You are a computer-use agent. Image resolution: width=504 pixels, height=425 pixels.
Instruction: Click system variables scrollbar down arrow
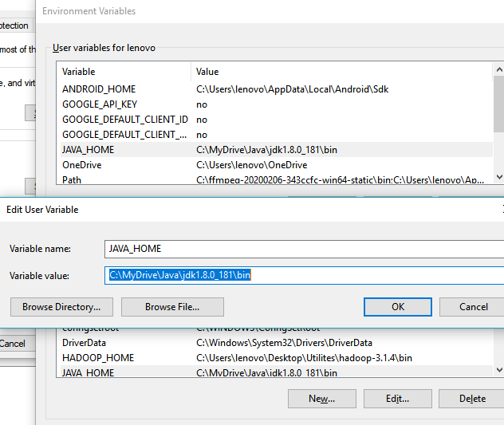499,370
